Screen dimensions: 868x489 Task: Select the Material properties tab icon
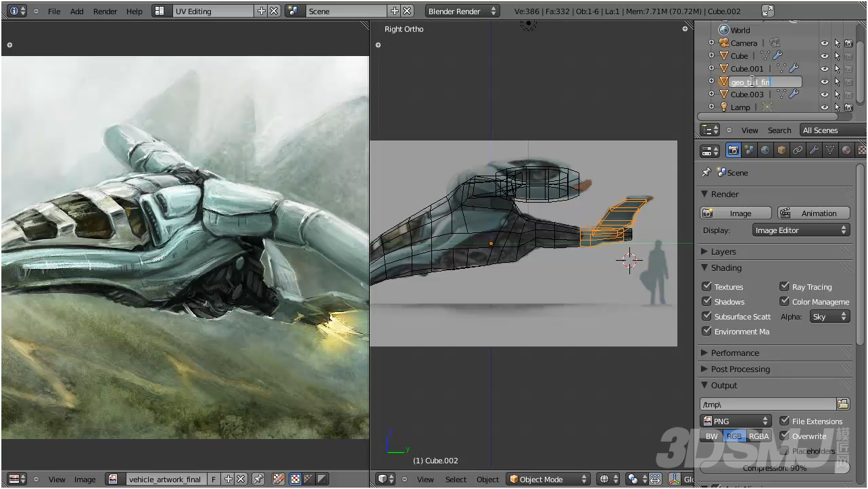click(x=846, y=150)
